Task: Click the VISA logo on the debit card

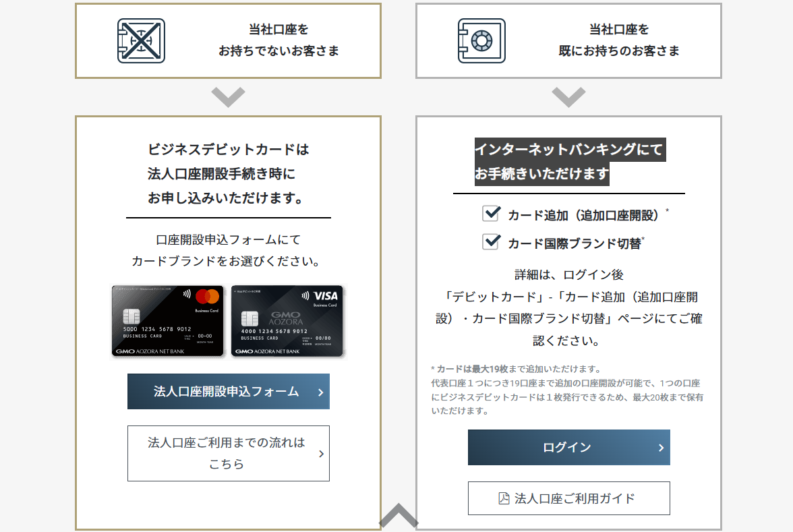Action: 326,296
